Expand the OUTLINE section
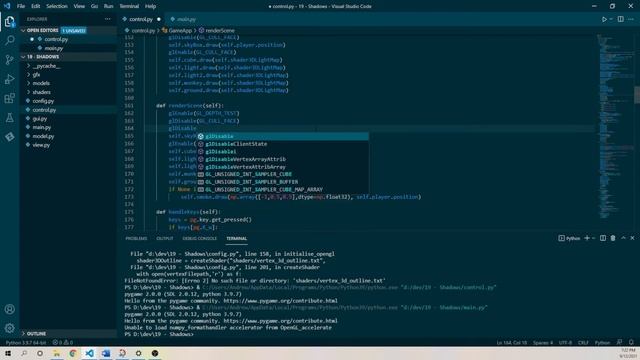The image size is (640, 360). pos(68,333)
